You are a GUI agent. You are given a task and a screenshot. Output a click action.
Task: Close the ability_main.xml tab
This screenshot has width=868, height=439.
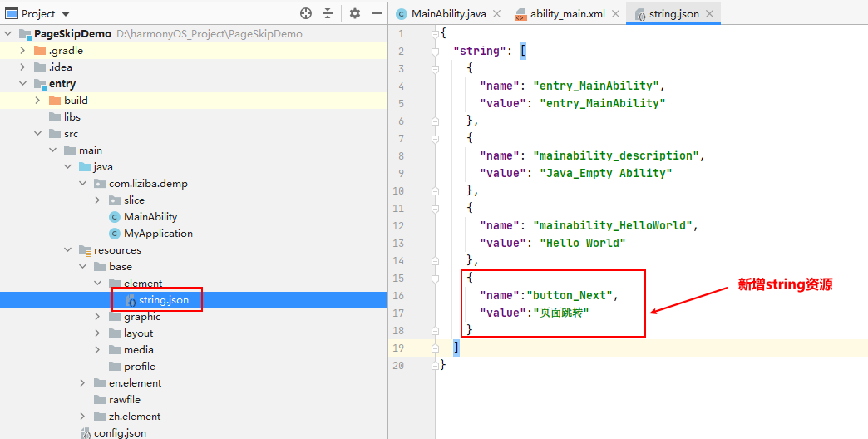coord(615,14)
